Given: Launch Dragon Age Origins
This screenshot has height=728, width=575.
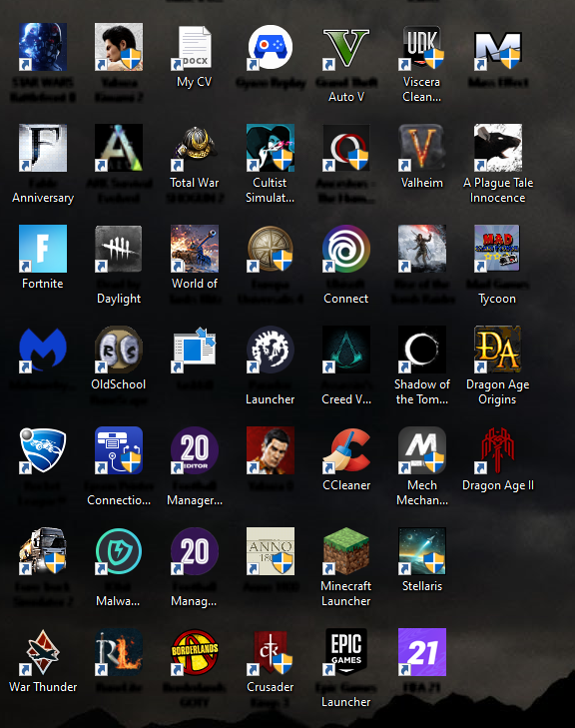Looking at the screenshot, I should [497, 350].
